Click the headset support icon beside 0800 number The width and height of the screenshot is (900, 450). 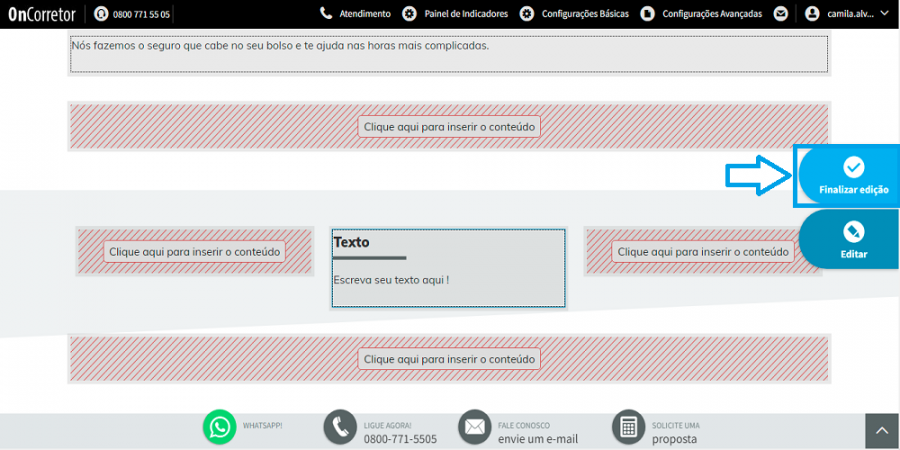tap(101, 14)
